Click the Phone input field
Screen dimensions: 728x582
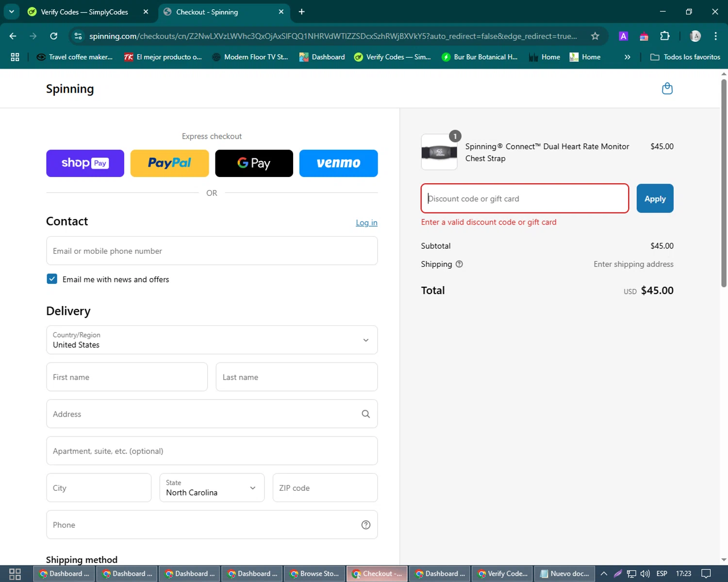click(x=212, y=525)
